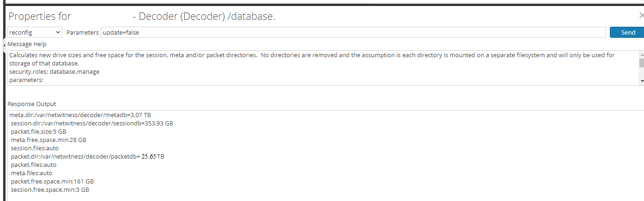644x201 pixels.
Task: Click the security.roles: database.manage help text
Action: point(54,72)
